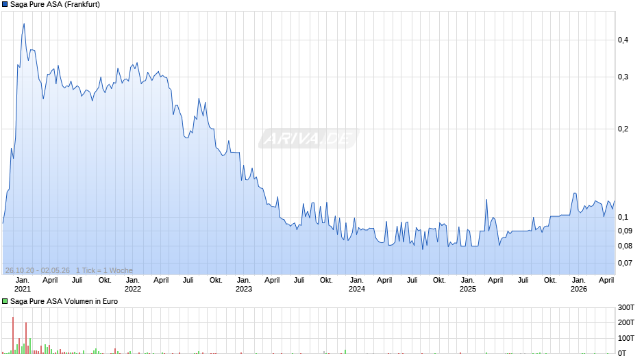Click the 'Jan. 2023' time axis label
The height and width of the screenshot is (360, 644).
tap(243, 285)
